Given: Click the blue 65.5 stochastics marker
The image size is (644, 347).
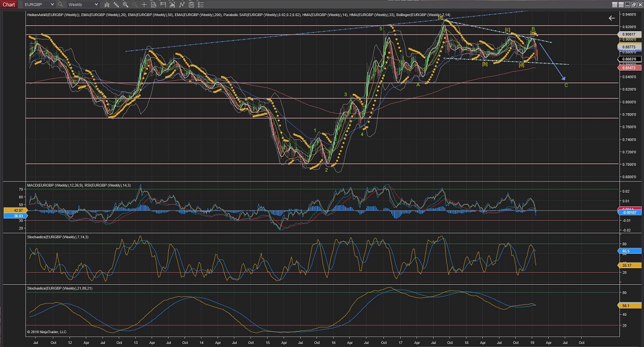Looking at the screenshot, I should tap(629, 251).
